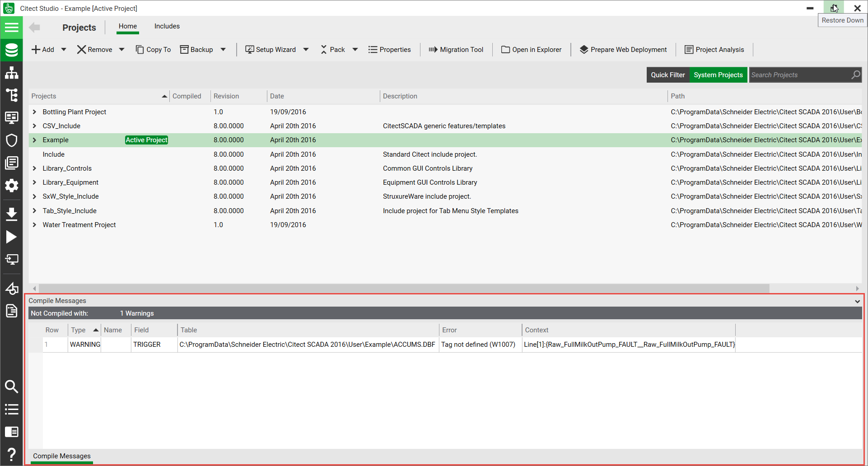Open the Security shield icon in the sidebar
This screenshot has height=466, width=868.
[x=11, y=140]
